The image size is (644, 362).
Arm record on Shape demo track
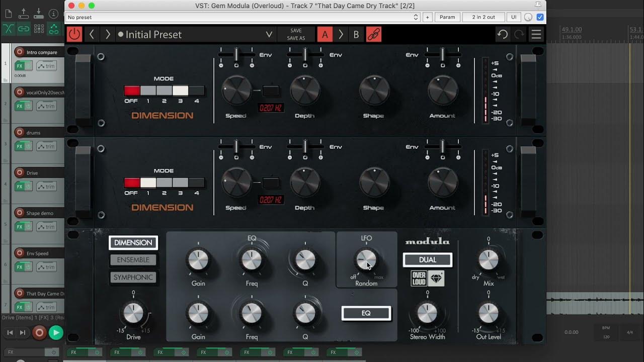(20, 213)
